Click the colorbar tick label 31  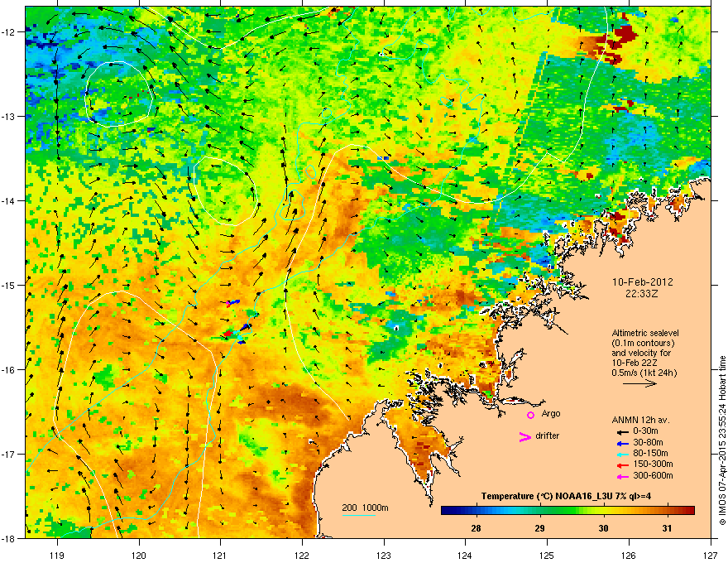pyautogui.click(x=667, y=528)
